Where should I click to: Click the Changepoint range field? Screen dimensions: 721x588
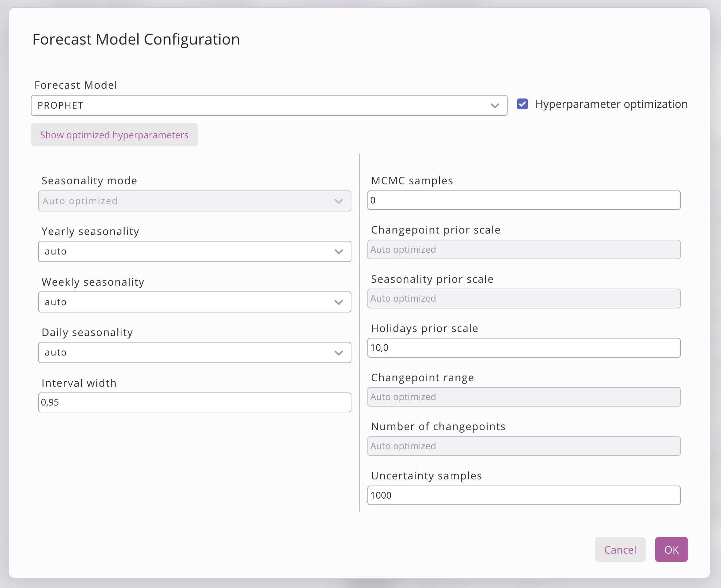point(524,397)
